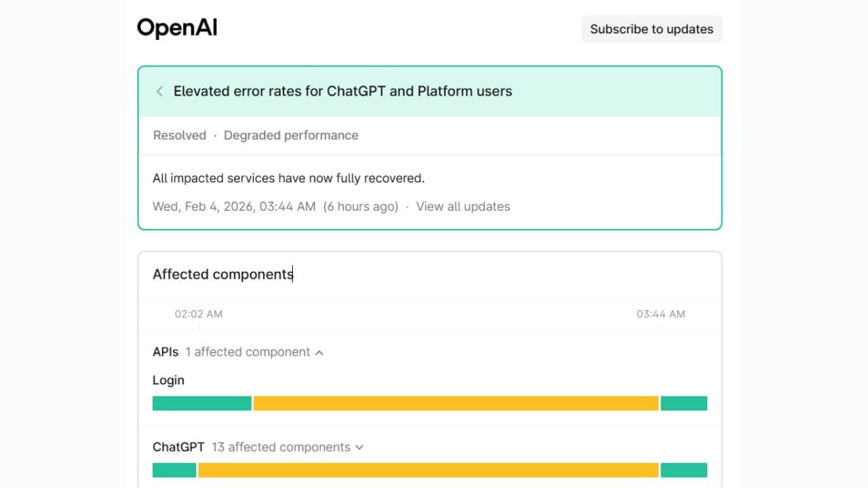Viewport: 868px width, 488px height.
Task: Click the back arrow on the incident banner
Action: [159, 91]
